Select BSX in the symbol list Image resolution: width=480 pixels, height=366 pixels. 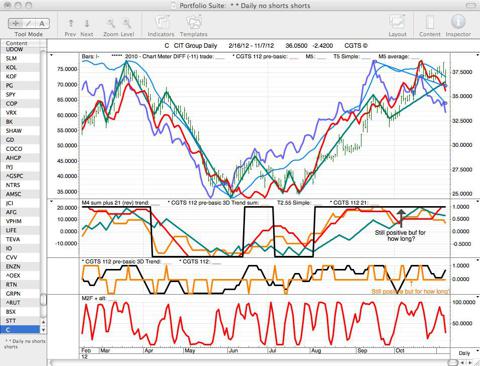21,312
